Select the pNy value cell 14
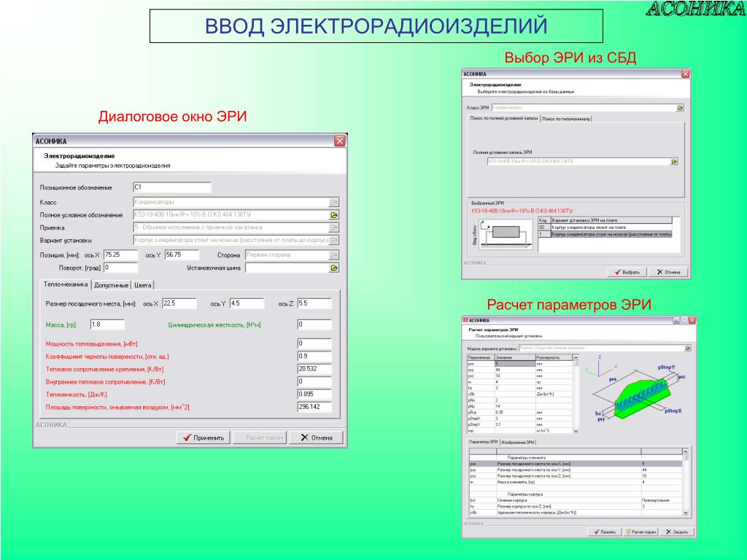747x560 pixels. click(x=515, y=406)
